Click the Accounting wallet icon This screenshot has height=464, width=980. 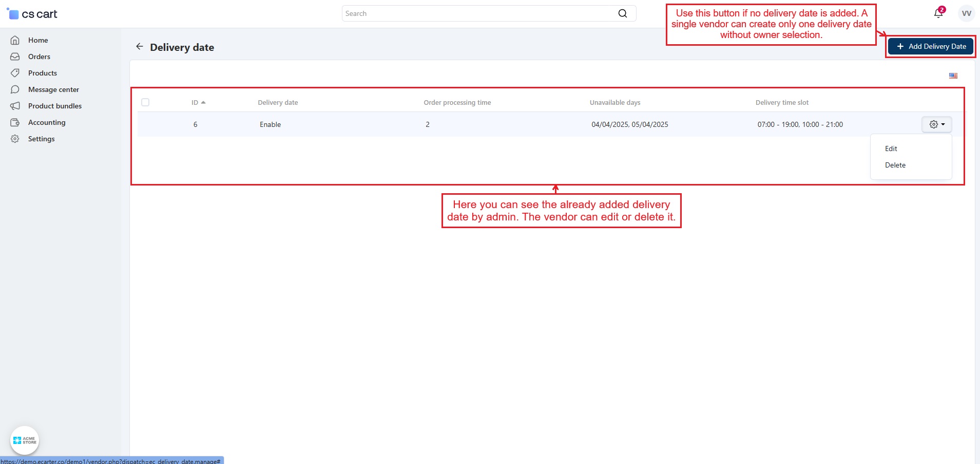click(x=15, y=122)
